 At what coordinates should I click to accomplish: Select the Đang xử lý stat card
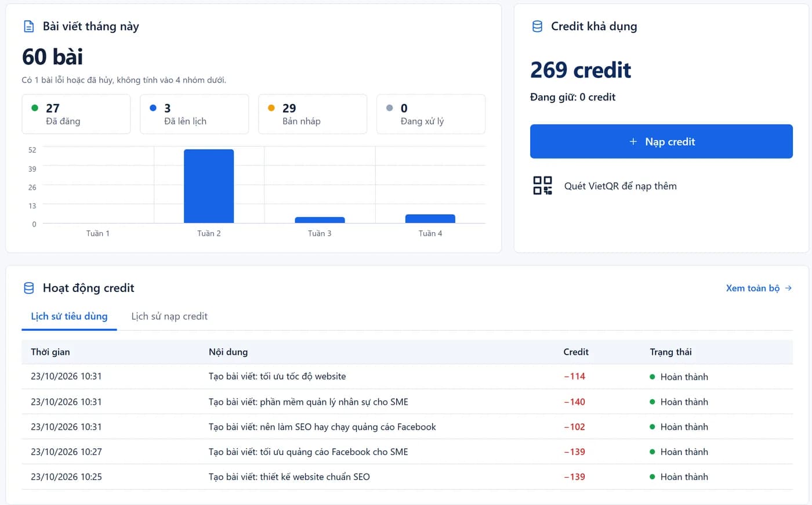pyautogui.click(x=431, y=114)
